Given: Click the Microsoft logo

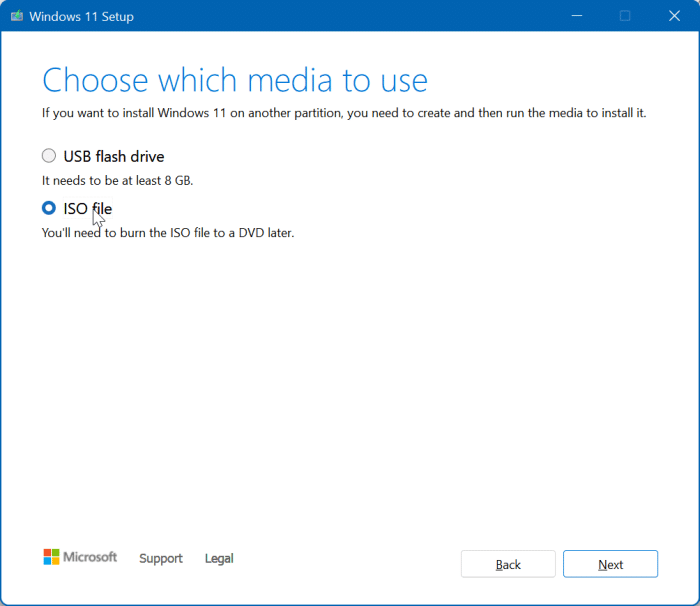Looking at the screenshot, I should (80, 557).
